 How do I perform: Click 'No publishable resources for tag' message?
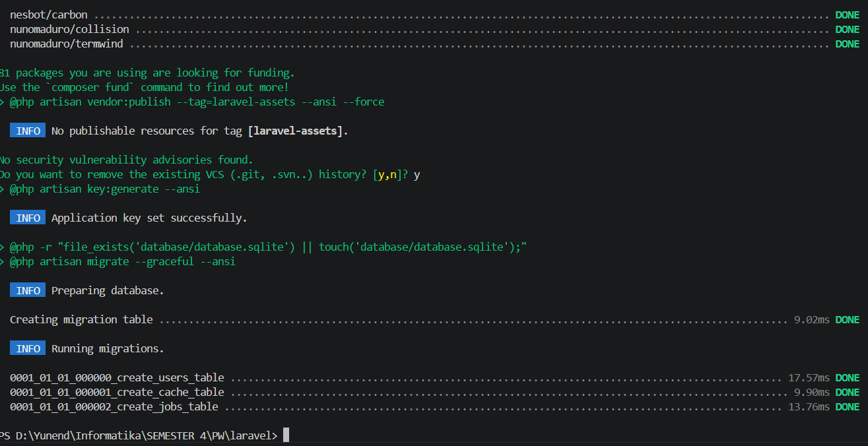pos(200,131)
